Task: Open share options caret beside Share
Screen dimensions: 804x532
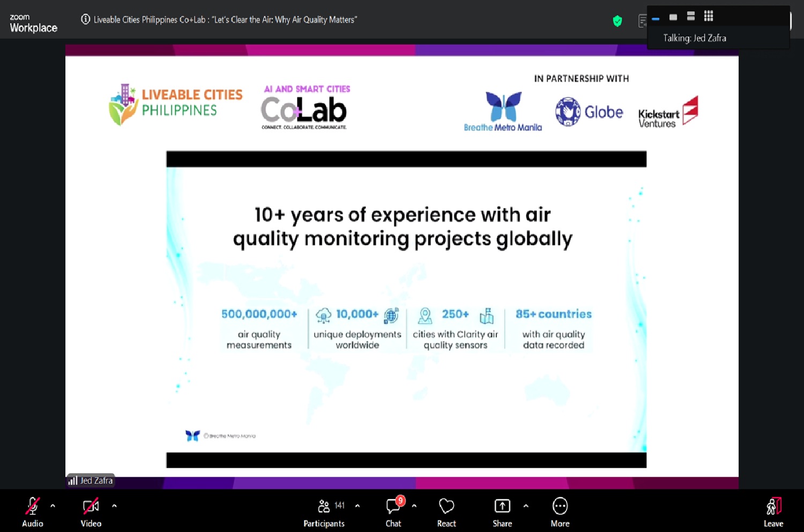Action: [526, 506]
